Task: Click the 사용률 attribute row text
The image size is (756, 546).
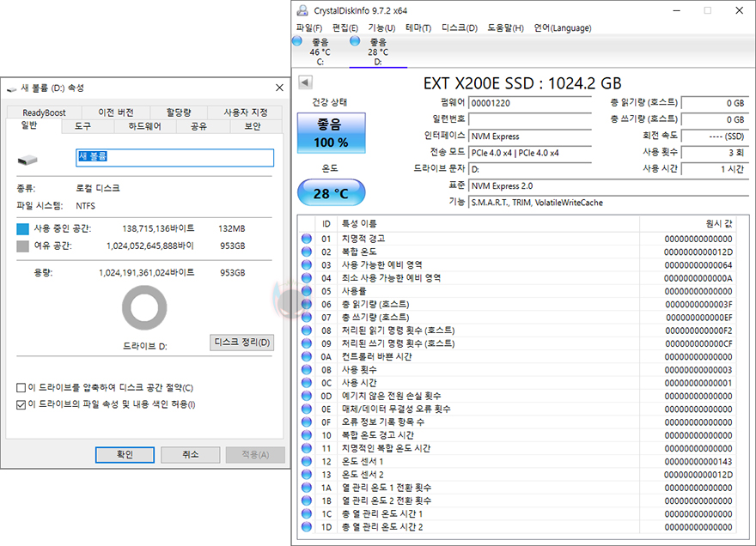Action: click(354, 291)
